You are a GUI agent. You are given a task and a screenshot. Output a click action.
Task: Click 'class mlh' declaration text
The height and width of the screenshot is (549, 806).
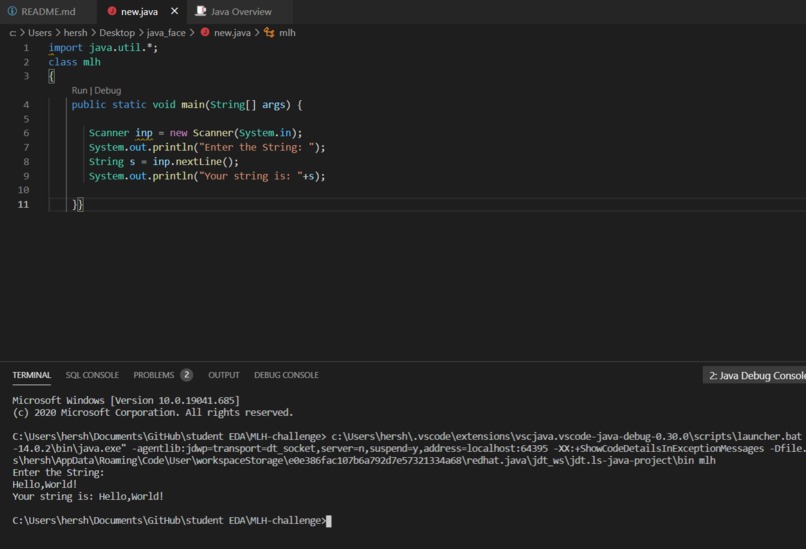point(75,62)
